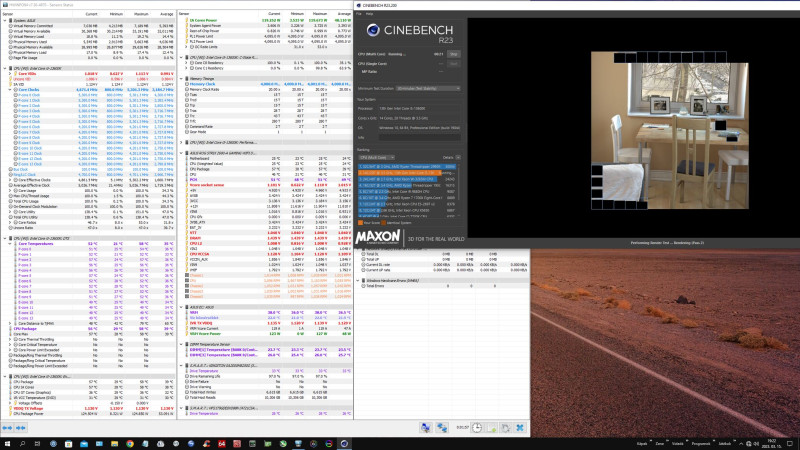Expand the Core Usage row
Viewport: 800px width, 450px height.
point(10,191)
